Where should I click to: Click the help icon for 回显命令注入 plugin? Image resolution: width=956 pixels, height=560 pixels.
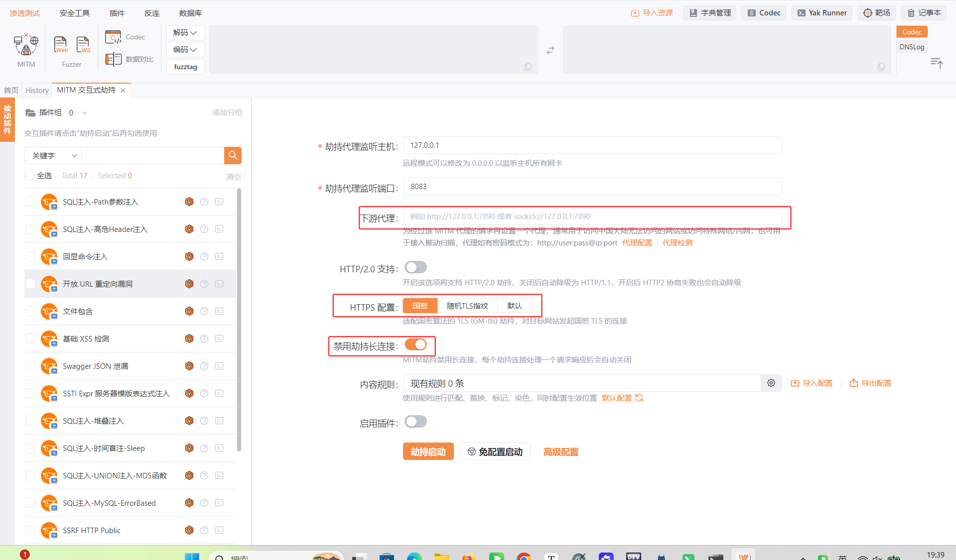tap(204, 256)
